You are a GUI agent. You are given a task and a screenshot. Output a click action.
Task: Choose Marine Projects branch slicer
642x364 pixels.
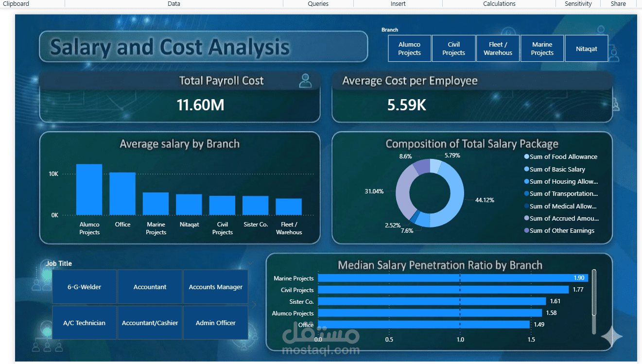point(542,49)
